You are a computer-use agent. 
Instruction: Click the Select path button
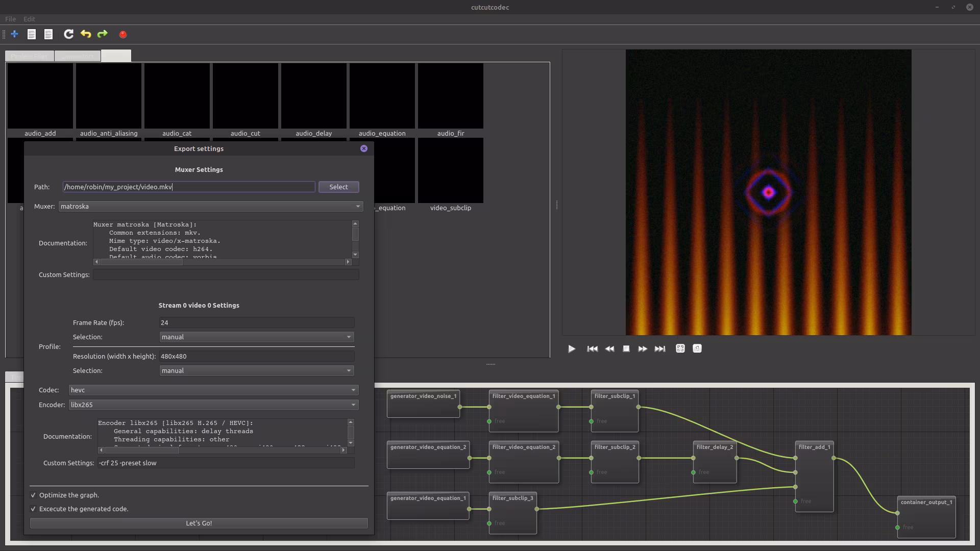(x=339, y=187)
